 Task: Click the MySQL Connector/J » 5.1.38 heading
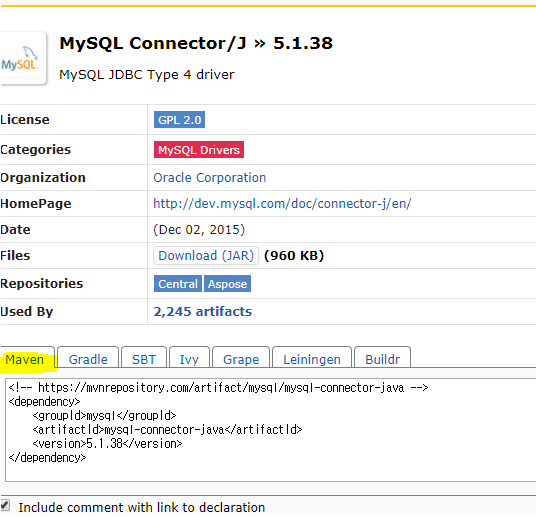[196, 43]
